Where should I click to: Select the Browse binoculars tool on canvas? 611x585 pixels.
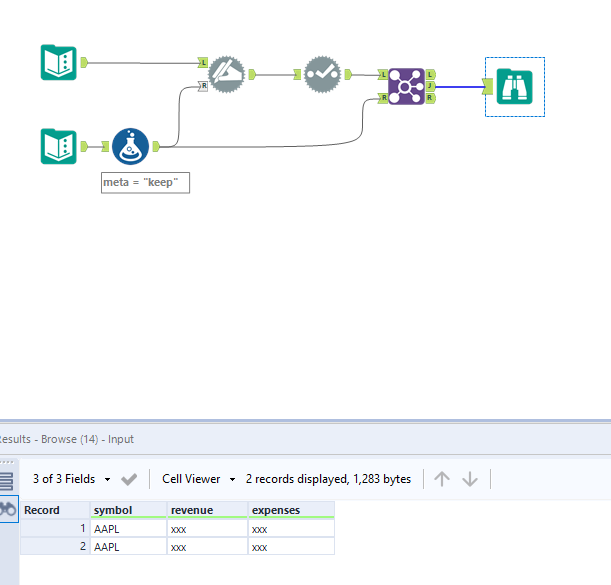coord(514,87)
